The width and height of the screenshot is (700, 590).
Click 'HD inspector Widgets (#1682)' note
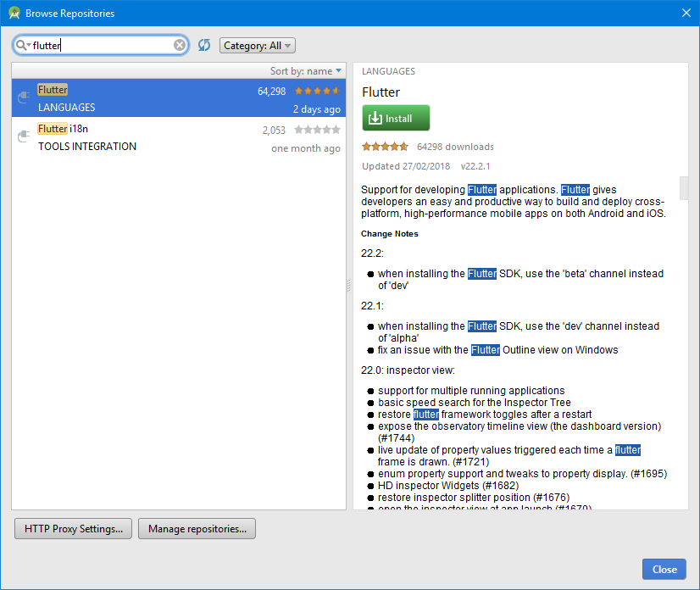448,486
